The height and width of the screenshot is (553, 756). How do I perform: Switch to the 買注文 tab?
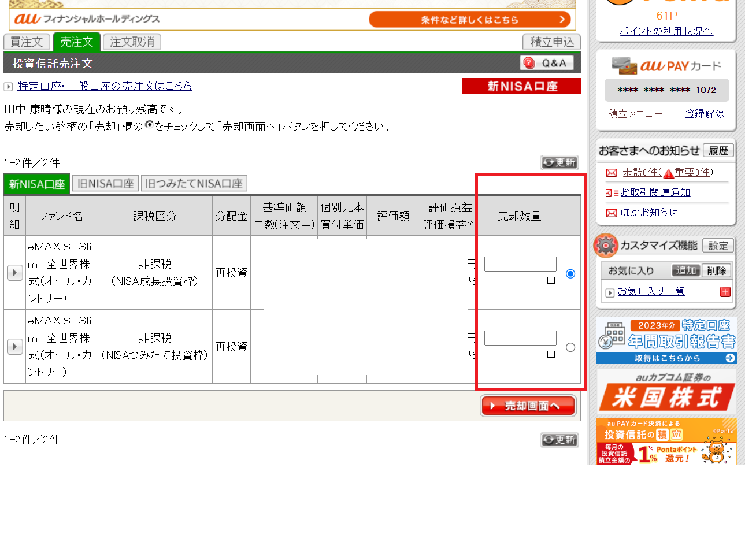(27, 42)
